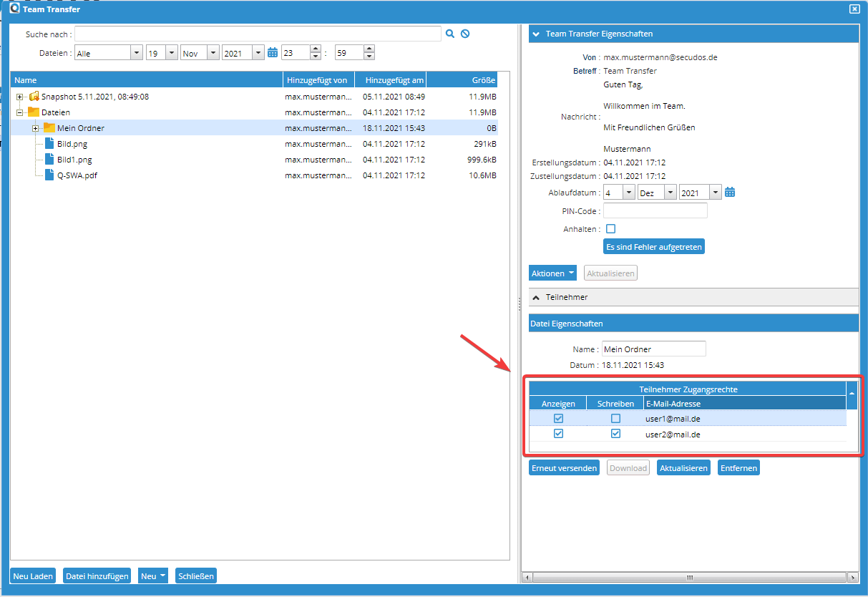Open calendar picker beside file date filter
This screenshot has width=868, height=597.
(272, 52)
